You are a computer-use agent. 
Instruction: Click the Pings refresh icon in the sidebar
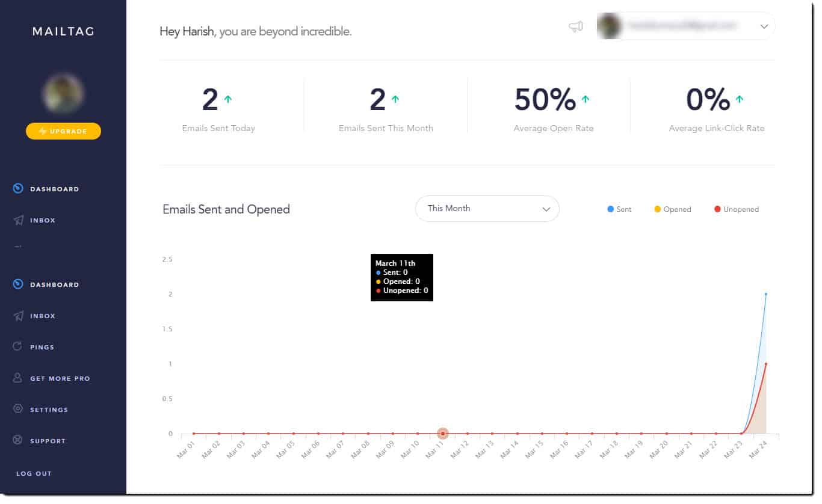pos(17,346)
